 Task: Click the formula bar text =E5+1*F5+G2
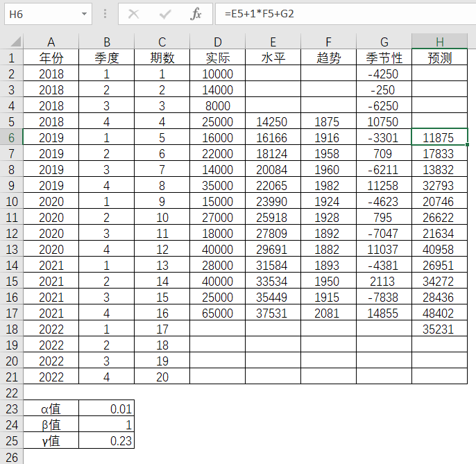(259, 14)
